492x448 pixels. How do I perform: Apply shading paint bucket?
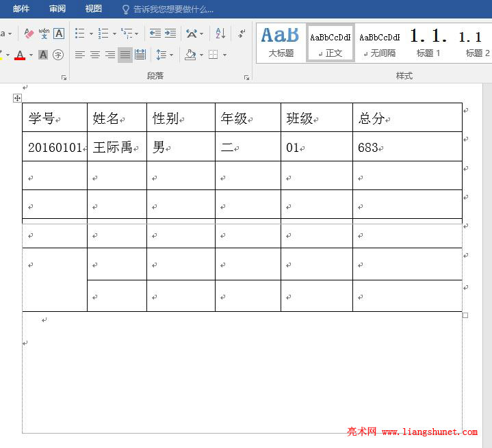[x=190, y=55]
